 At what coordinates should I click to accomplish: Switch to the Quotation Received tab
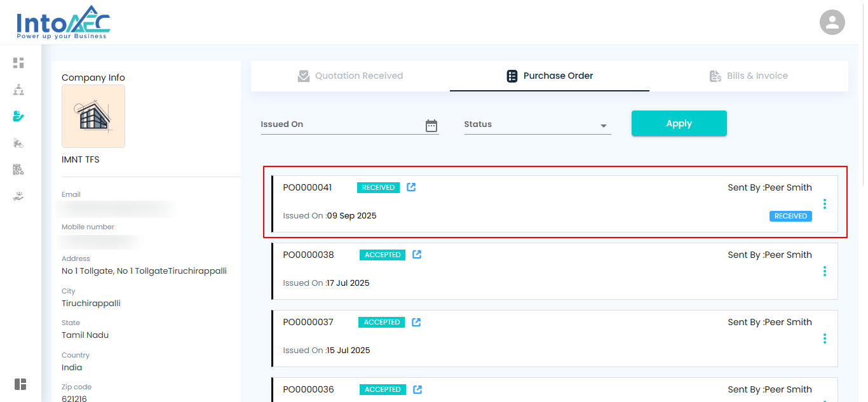(x=350, y=76)
